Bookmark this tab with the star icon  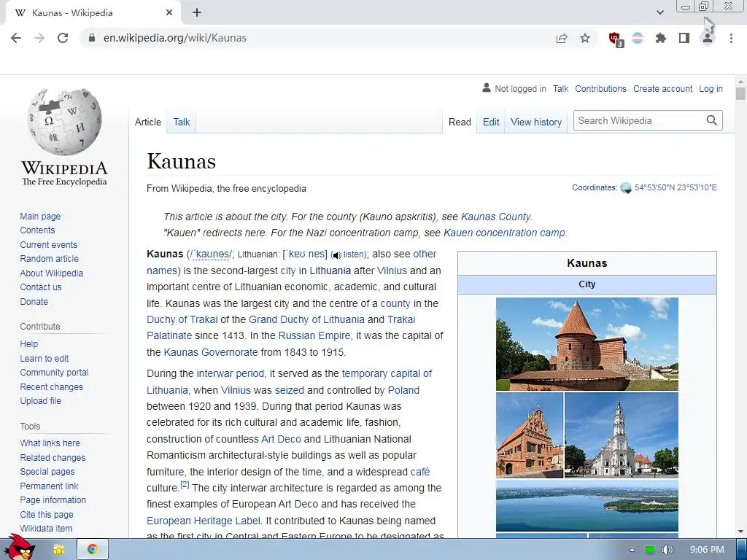585,38
